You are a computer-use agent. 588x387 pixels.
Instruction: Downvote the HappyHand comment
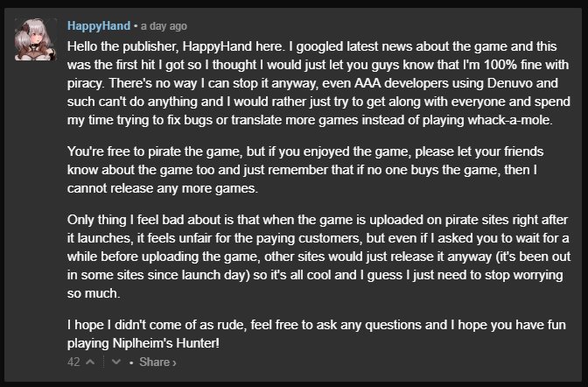click(x=115, y=362)
